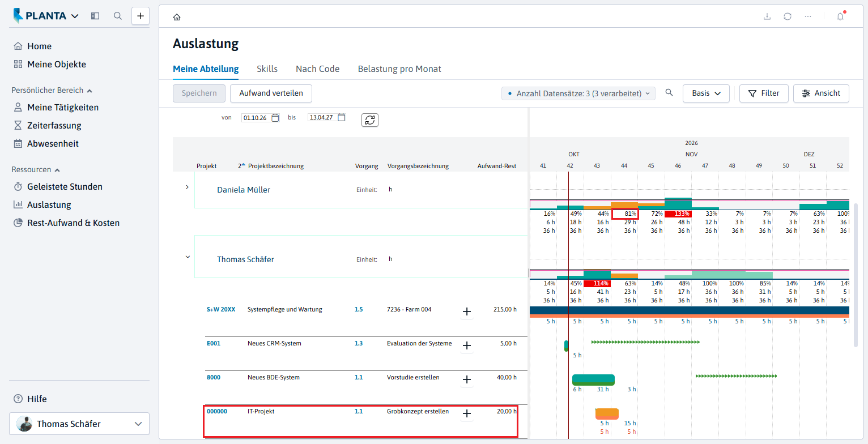
Task: Switch to the Belastung pro Monat tab
Action: coord(399,69)
